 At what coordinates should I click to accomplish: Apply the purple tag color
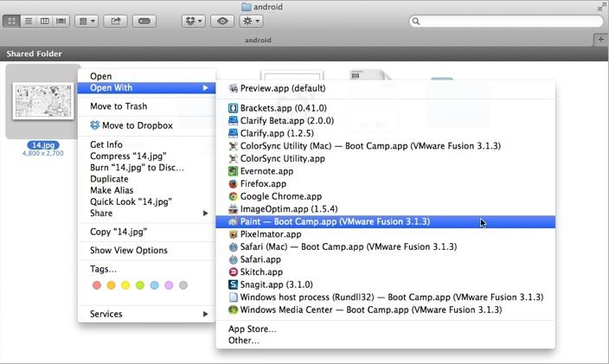[x=169, y=285]
